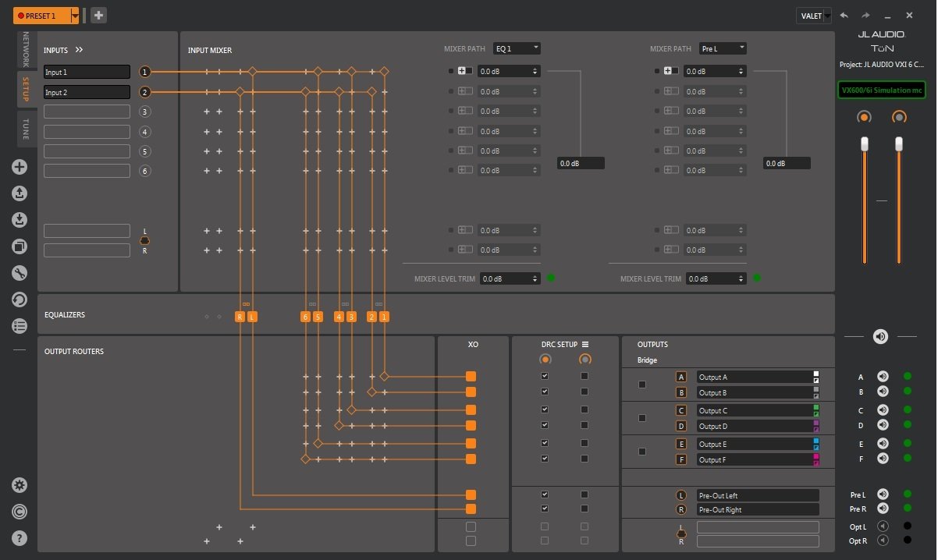Click the Input 2 name field
Viewport: 938px width, 560px height.
click(87, 92)
